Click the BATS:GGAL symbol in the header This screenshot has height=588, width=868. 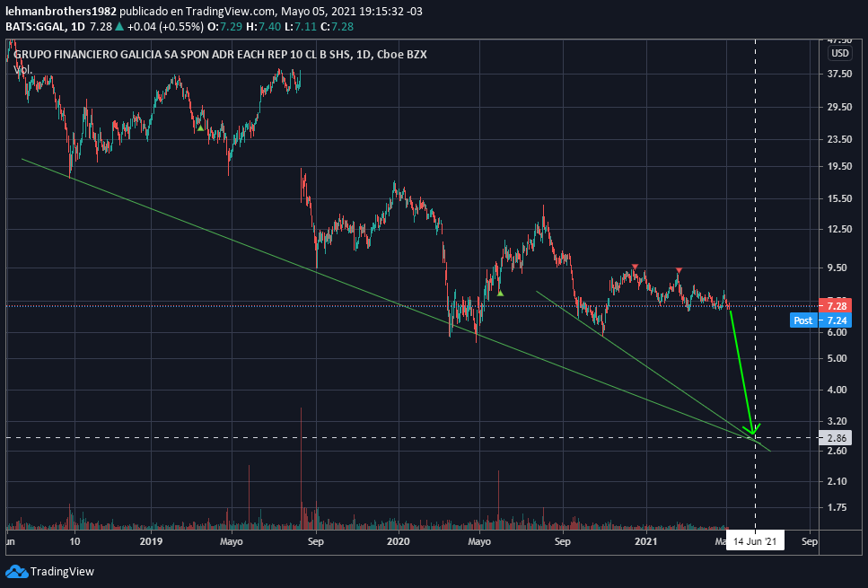[x=36, y=24]
